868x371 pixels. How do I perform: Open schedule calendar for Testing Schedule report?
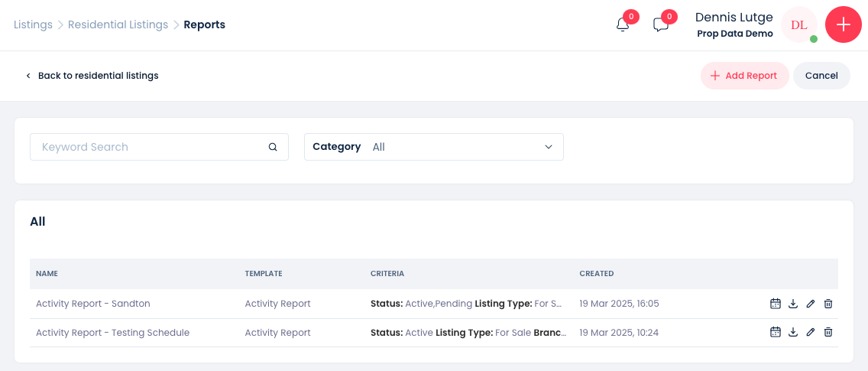tap(776, 332)
